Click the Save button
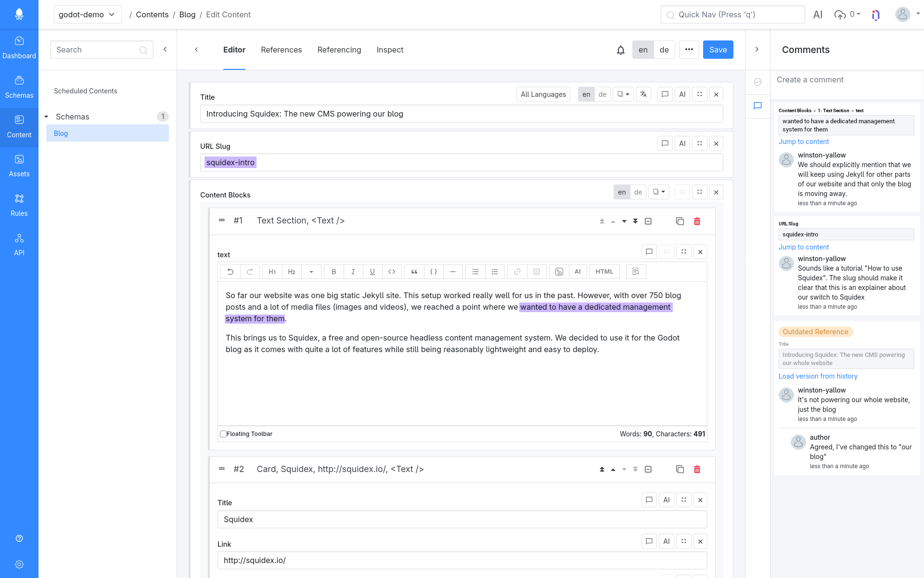 point(718,50)
